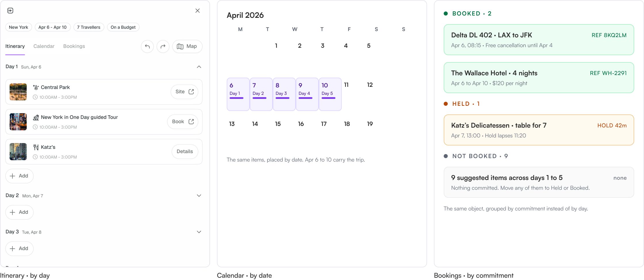Click the April 2026 month heading
The image size is (644, 280).
coord(245,15)
